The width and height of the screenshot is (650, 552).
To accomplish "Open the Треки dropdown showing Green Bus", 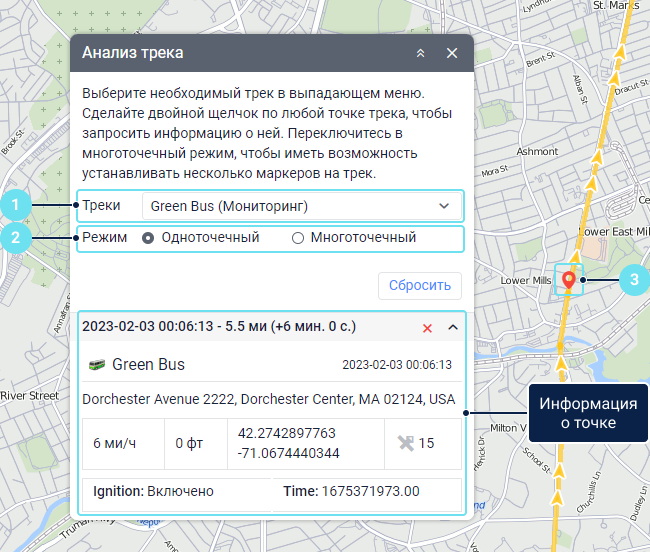I will pos(302,206).
